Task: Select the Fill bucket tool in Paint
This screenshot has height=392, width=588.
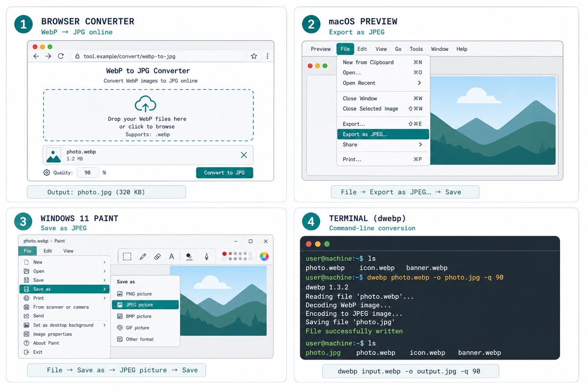Action: coord(189,256)
